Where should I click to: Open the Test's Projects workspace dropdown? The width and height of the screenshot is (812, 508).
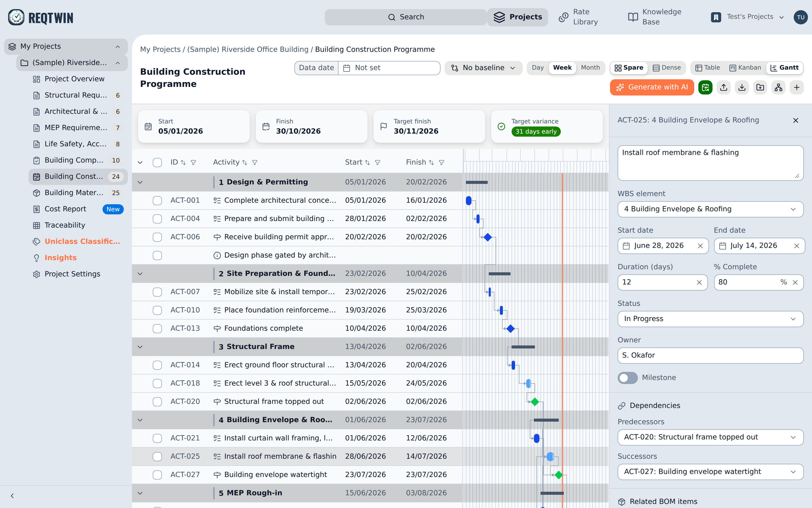(747, 17)
